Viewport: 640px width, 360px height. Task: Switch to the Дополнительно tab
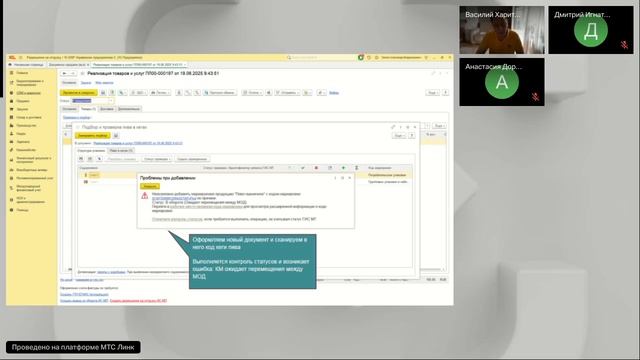129,109
